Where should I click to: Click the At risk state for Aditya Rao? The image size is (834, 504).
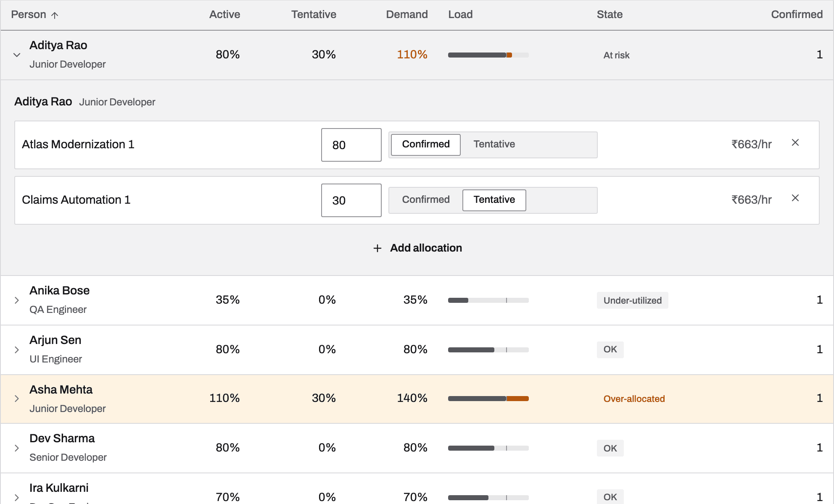point(617,55)
